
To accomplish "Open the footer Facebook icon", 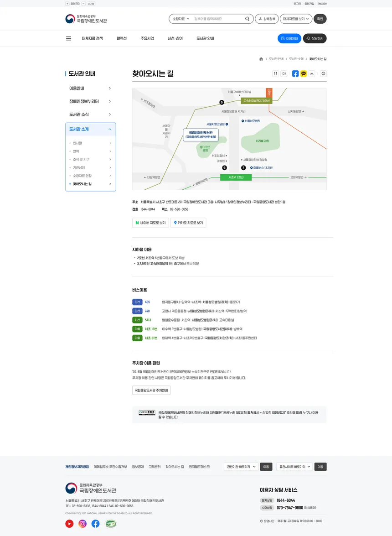I will pos(96,523).
